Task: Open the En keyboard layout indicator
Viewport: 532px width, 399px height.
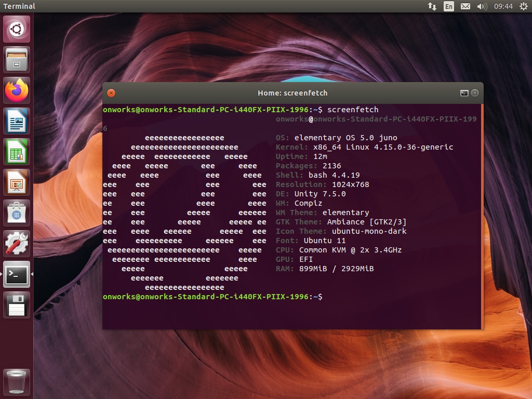Action: (x=448, y=6)
